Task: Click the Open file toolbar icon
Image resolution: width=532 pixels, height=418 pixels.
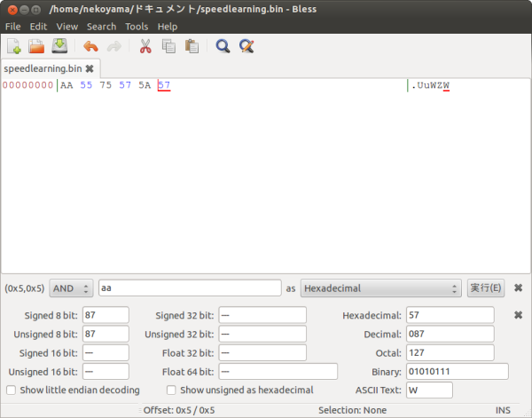Action: pos(36,46)
